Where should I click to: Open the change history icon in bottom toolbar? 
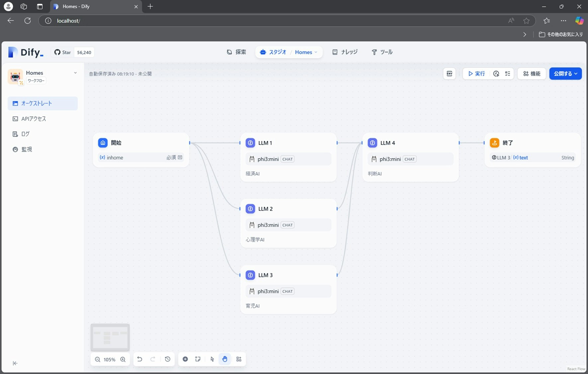tap(167, 359)
